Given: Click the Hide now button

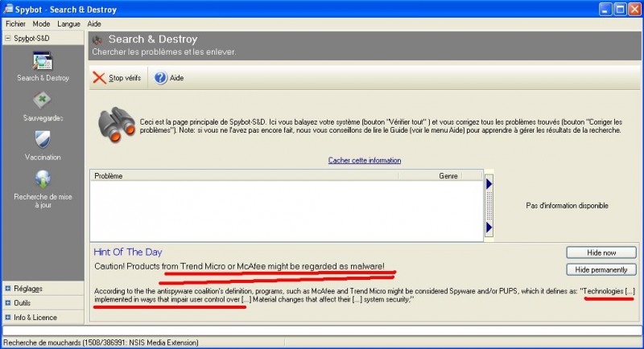Looking at the screenshot, I should (601, 253).
